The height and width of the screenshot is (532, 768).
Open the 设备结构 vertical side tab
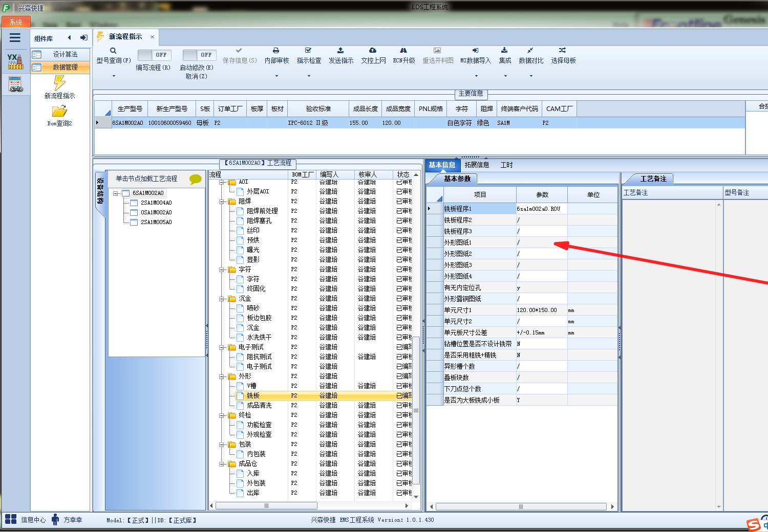[100, 191]
